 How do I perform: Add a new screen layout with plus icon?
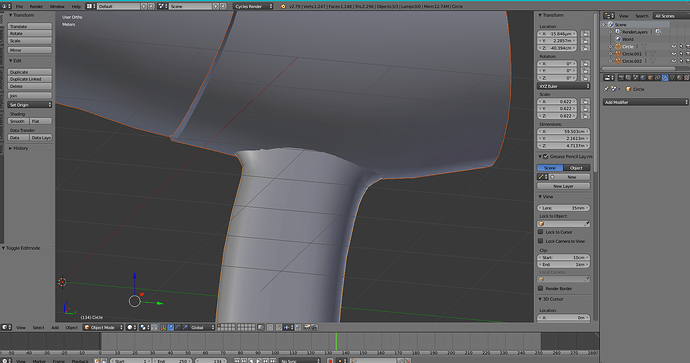tap(144, 6)
